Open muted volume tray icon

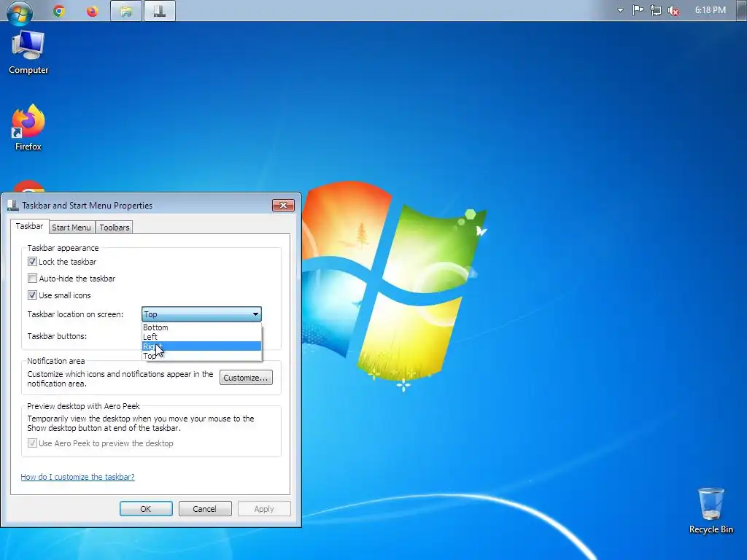click(x=673, y=10)
